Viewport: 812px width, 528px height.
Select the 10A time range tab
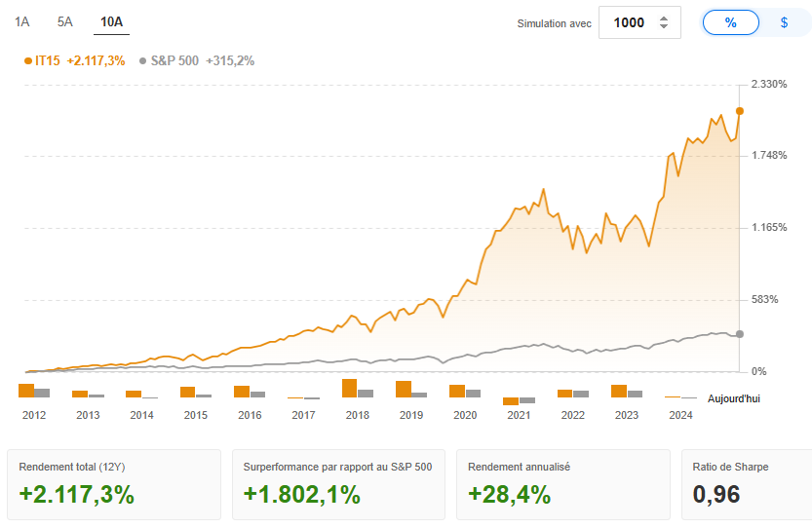pos(111,21)
